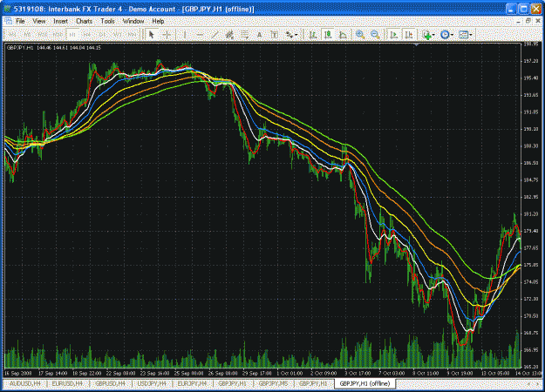Select the trendline drawing tool
545x392 pixels.
pos(215,35)
